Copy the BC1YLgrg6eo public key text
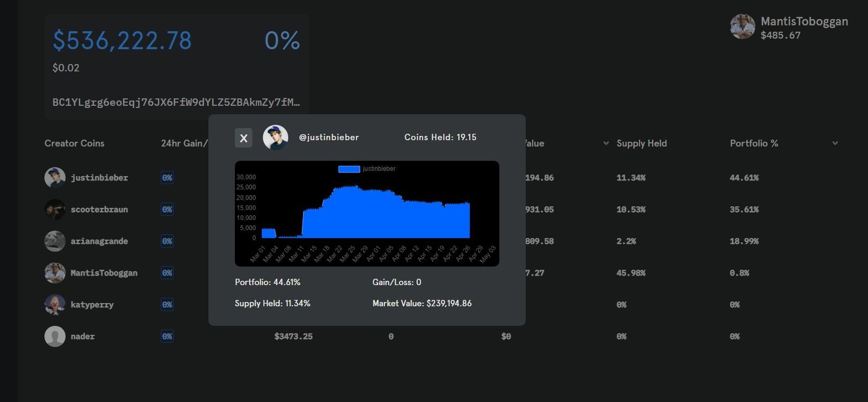 coord(176,102)
